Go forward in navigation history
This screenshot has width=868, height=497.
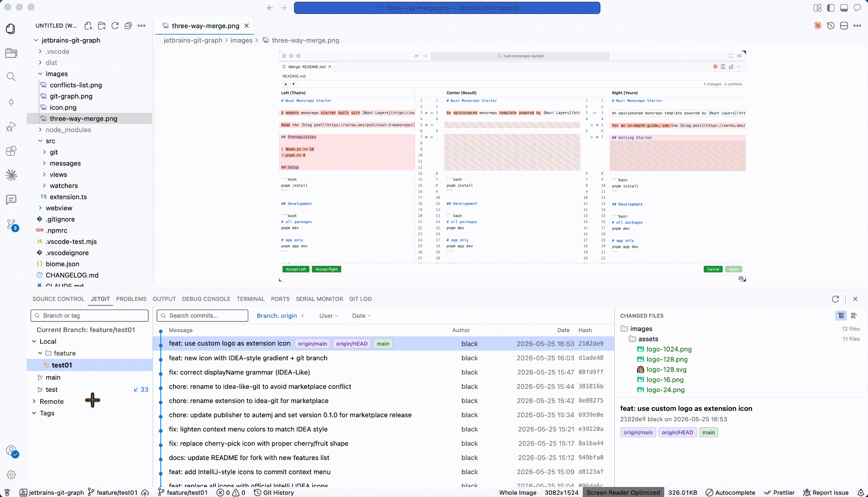[x=283, y=8]
